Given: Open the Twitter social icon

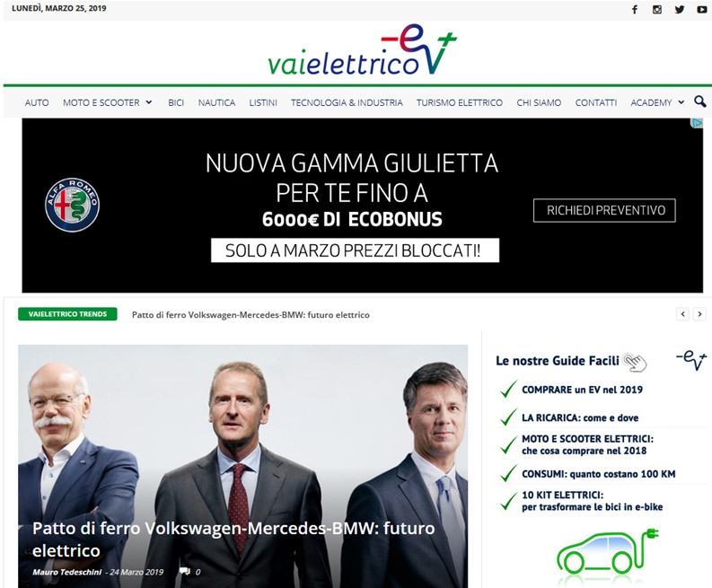Looking at the screenshot, I should click(x=680, y=10).
